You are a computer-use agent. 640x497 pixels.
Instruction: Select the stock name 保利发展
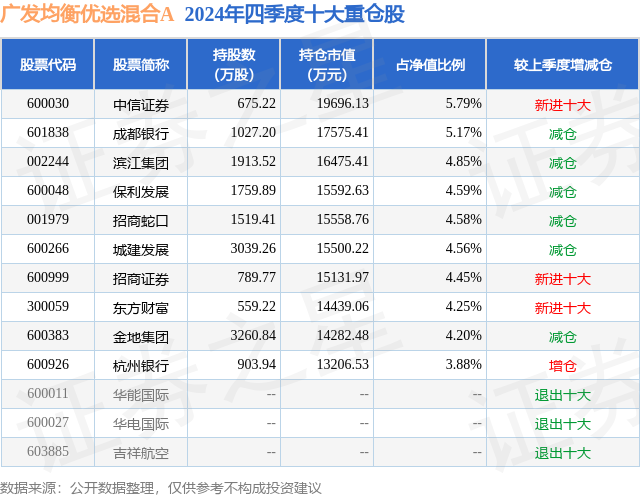[x=141, y=192]
